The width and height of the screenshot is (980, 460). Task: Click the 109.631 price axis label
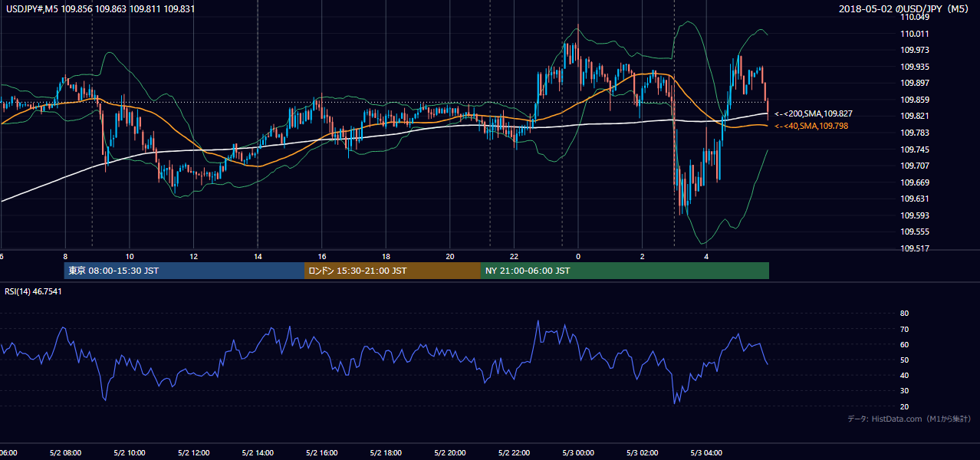[916, 199]
